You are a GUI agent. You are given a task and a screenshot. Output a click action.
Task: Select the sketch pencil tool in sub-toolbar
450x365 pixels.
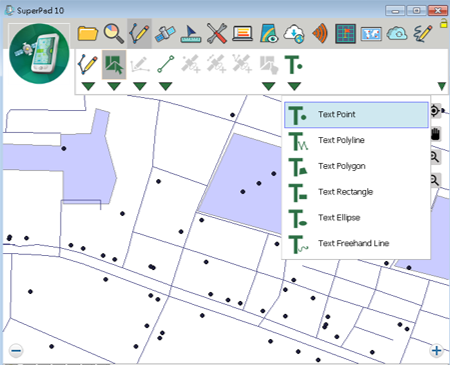click(x=88, y=64)
